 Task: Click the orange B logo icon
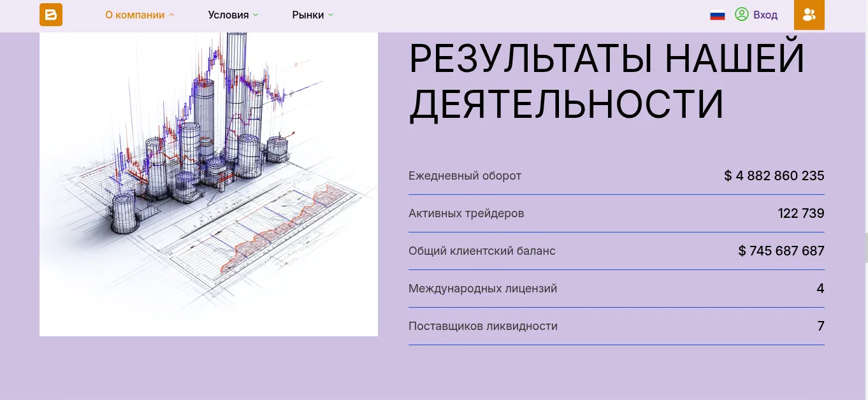coord(51,15)
